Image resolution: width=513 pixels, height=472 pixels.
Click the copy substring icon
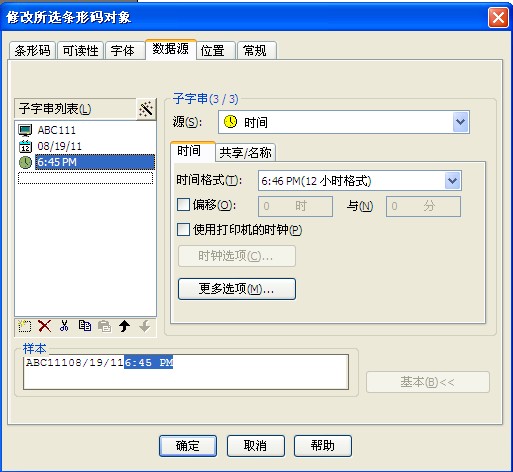(x=85, y=326)
